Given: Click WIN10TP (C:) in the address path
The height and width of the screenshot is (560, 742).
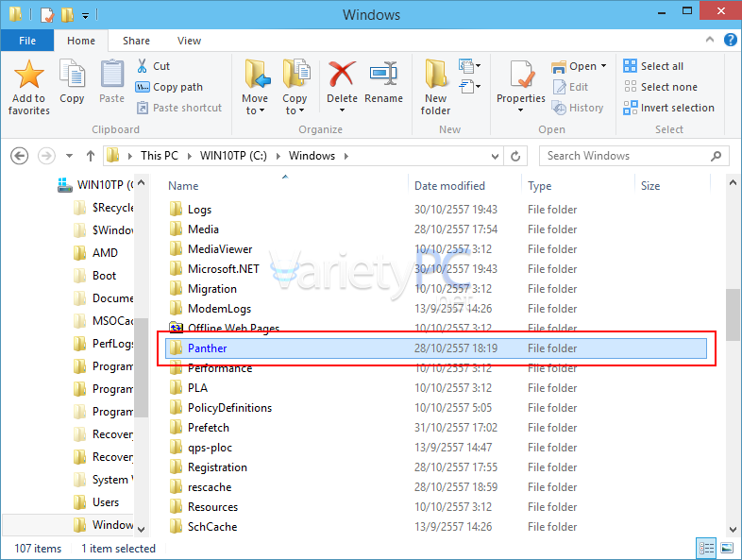Looking at the screenshot, I should point(233,156).
